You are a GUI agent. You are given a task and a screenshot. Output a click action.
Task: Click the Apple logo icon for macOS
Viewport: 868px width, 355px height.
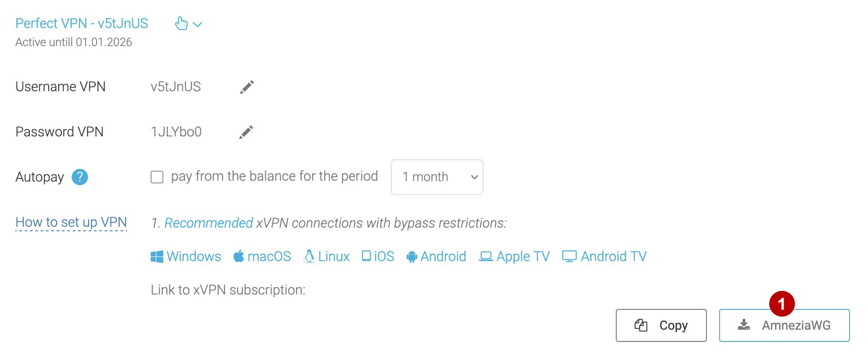(x=239, y=257)
